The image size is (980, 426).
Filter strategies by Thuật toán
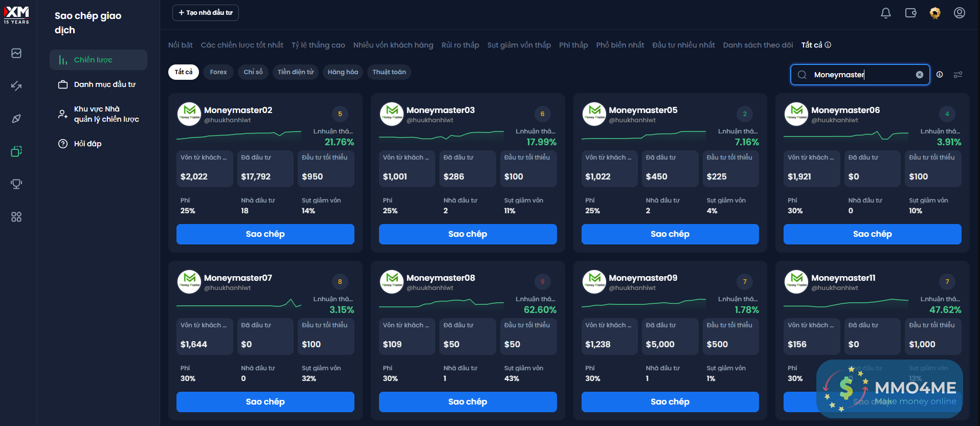[389, 72]
